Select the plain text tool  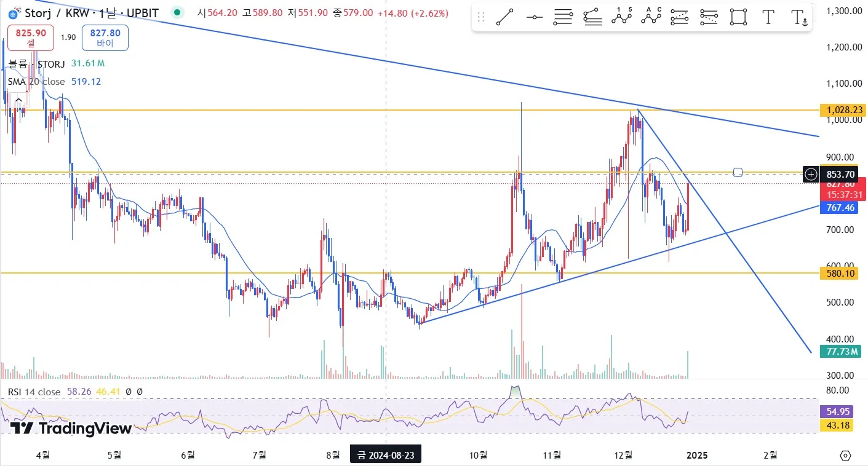point(768,17)
